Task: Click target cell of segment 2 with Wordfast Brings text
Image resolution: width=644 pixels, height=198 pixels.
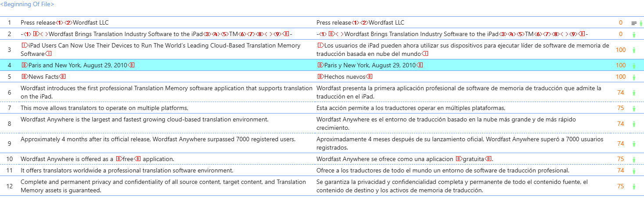Action: (x=463, y=34)
